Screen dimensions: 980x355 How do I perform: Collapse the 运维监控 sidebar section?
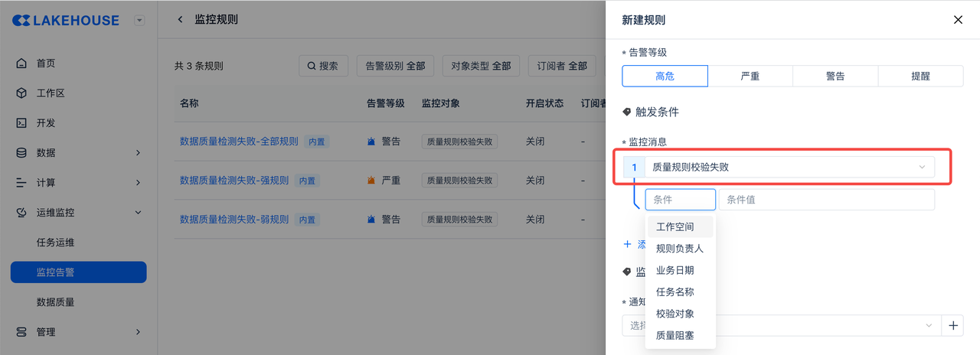point(139,213)
